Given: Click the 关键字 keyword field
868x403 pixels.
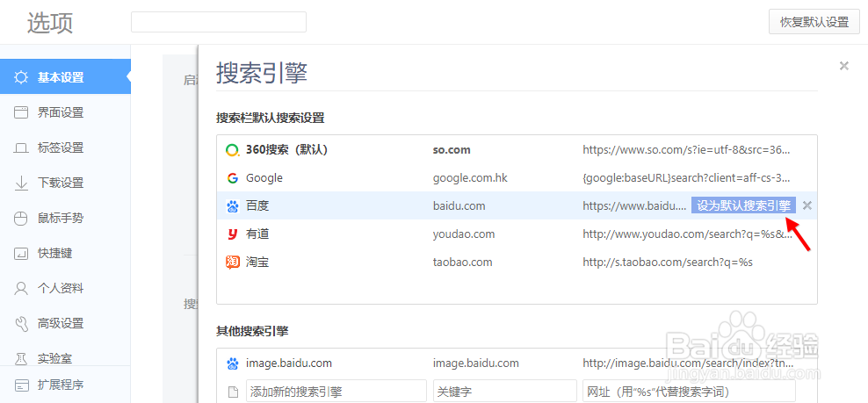Looking at the screenshot, I should click(504, 392).
